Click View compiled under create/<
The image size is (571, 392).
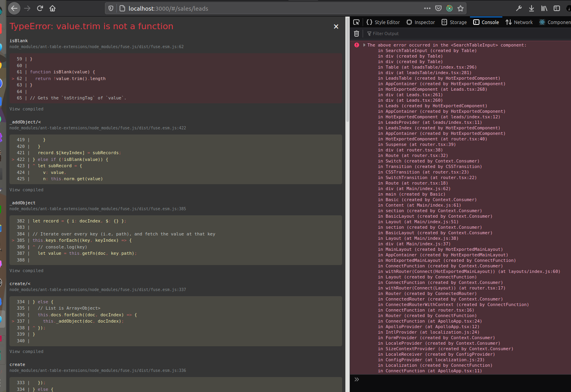(26, 351)
